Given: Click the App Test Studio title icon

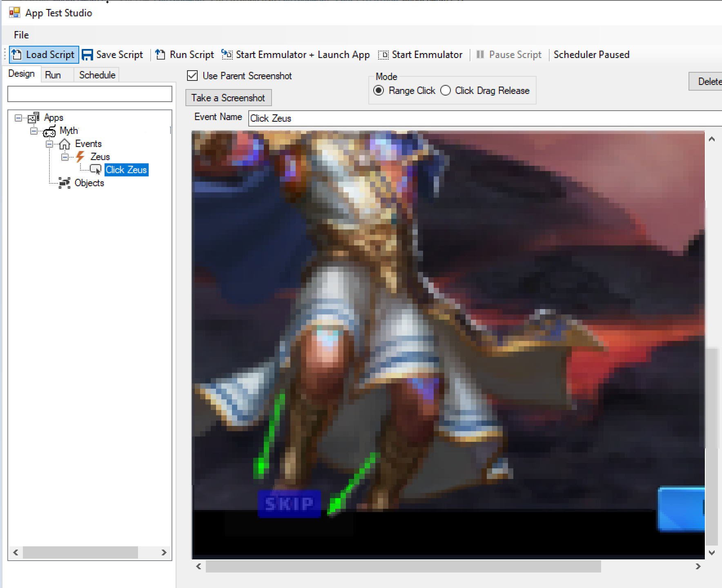Looking at the screenshot, I should click(x=14, y=13).
